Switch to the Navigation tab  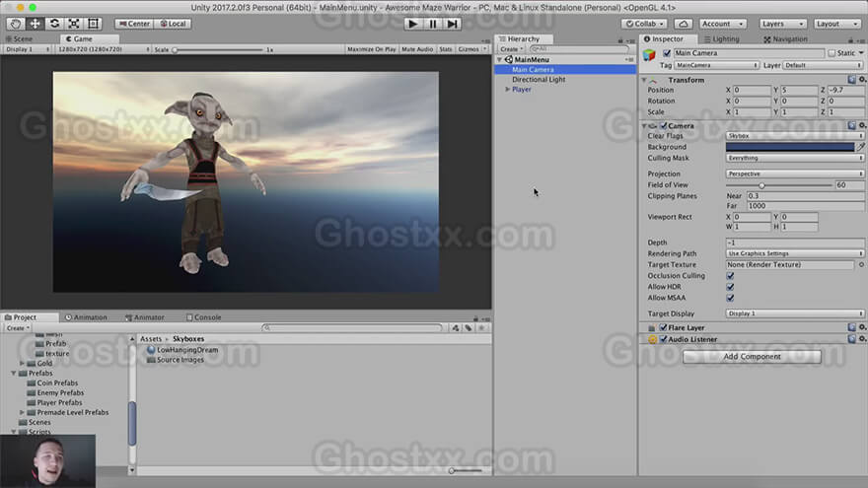click(785, 39)
